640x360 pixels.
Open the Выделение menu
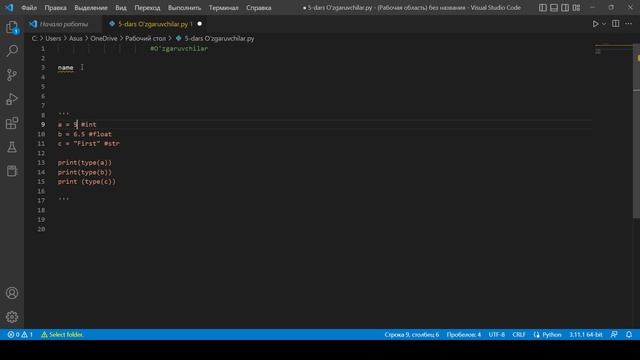91,8
